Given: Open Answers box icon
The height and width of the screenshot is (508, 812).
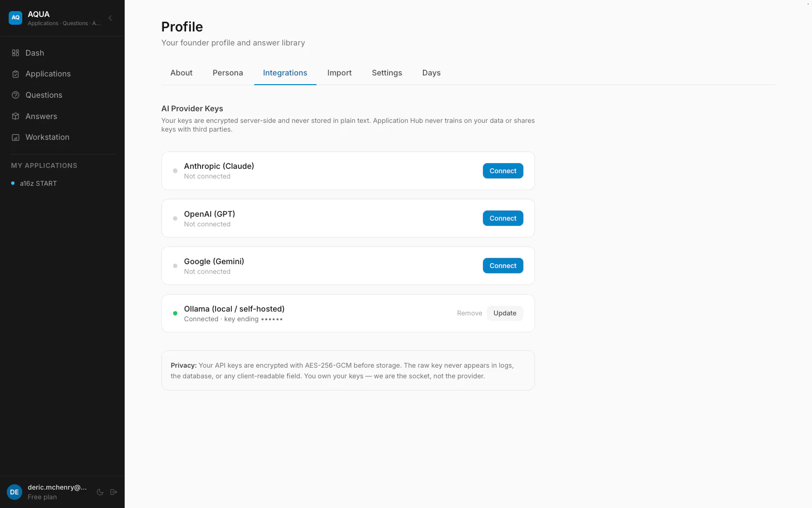Looking at the screenshot, I should point(15,116).
